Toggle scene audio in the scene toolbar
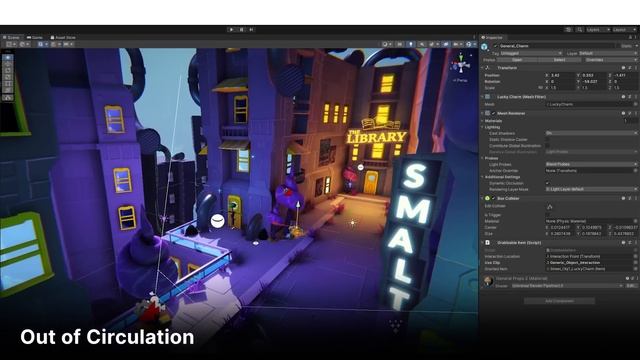This screenshot has width=640, height=360. pos(422,44)
